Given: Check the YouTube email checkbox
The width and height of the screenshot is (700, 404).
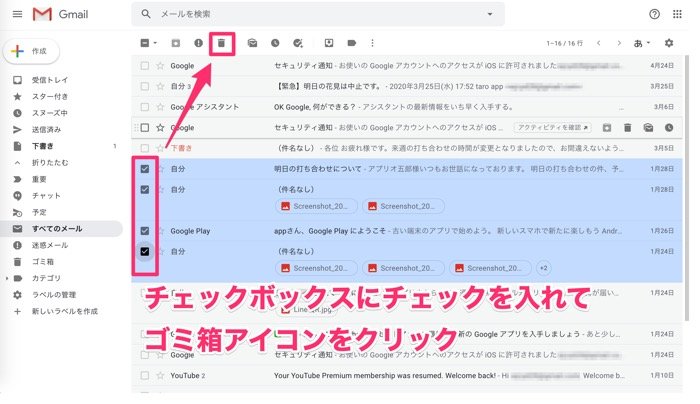Looking at the screenshot, I should click(x=145, y=375).
